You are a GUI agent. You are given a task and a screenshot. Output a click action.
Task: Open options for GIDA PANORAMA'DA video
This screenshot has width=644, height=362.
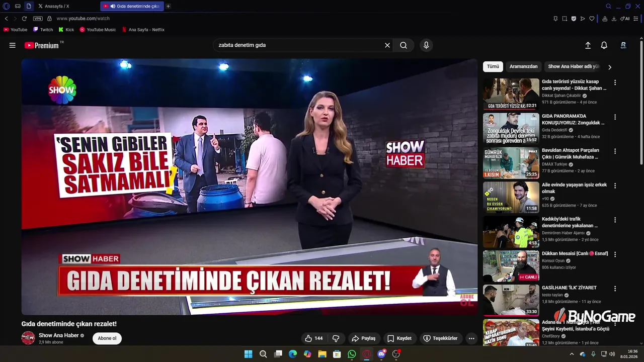pyautogui.click(x=615, y=117)
